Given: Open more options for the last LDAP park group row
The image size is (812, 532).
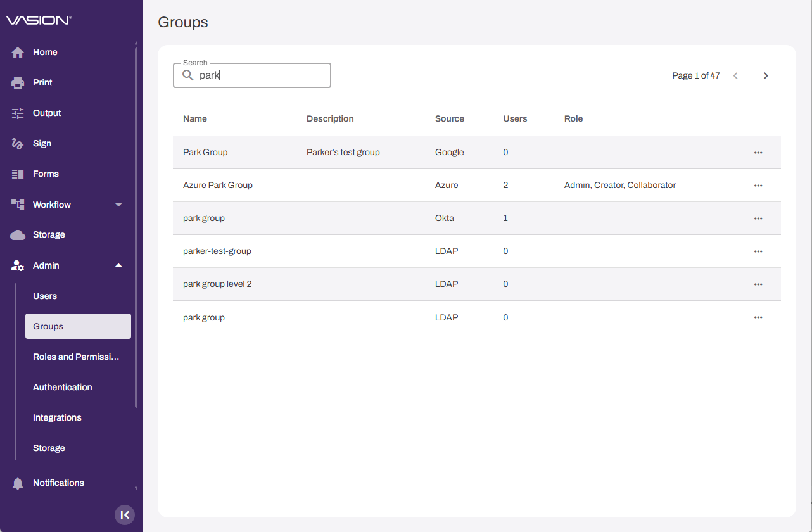Looking at the screenshot, I should 758,317.
